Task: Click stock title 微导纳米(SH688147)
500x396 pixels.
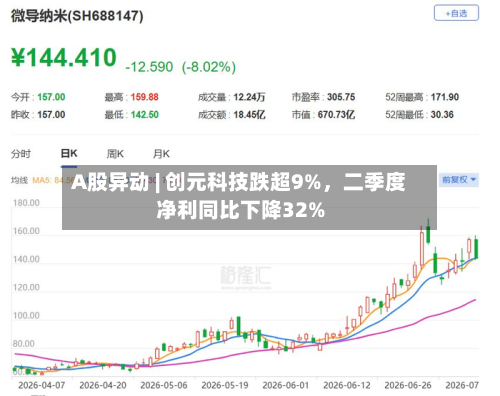Action: (x=77, y=16)
